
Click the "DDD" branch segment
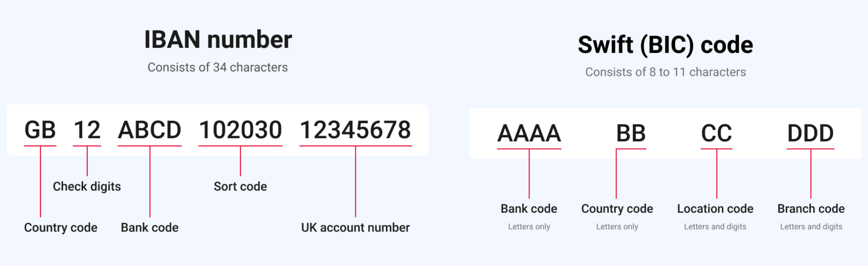click(810, 133)
